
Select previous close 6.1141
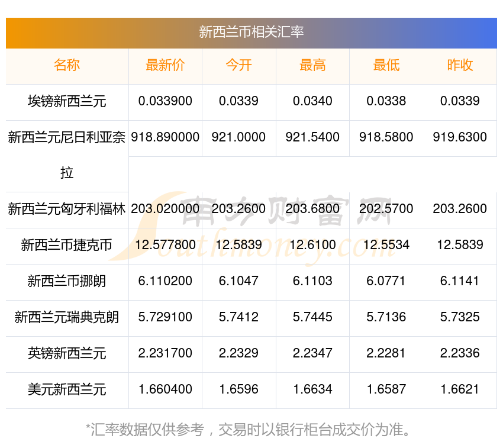tap(460, 281)
